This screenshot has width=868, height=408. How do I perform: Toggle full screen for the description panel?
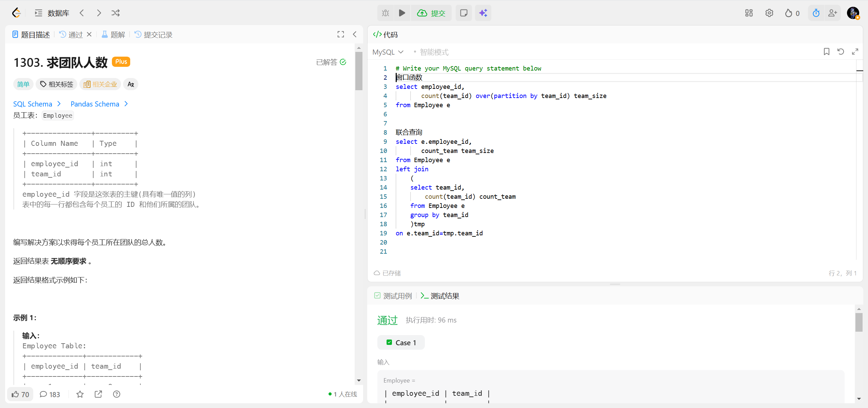[341, 34]
